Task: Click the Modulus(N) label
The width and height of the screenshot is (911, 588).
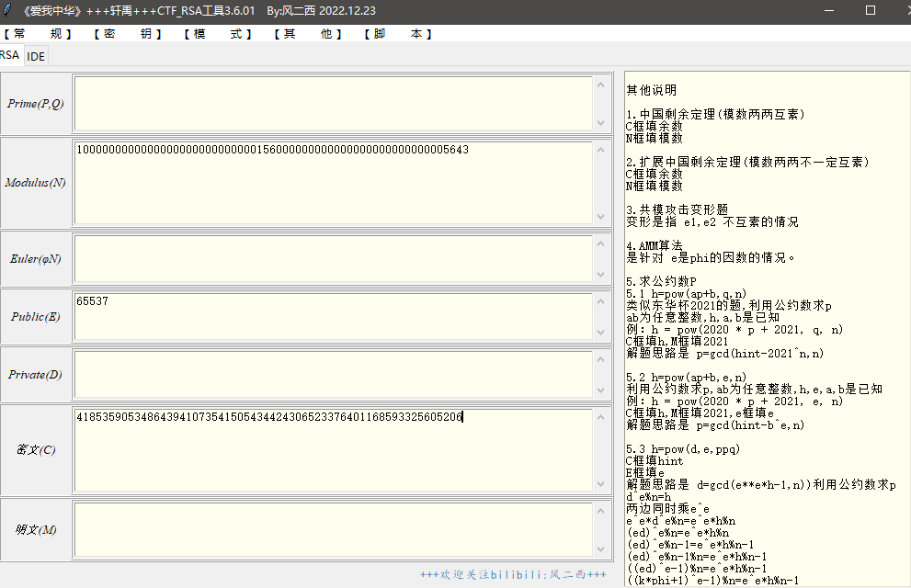Action: (x=36, y=182)
